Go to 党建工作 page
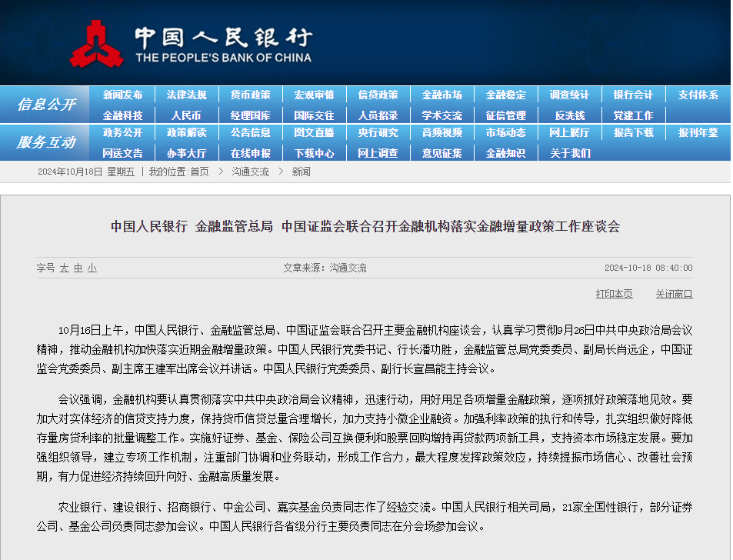This screenshot has height=560, width=733. coord(634,115)
